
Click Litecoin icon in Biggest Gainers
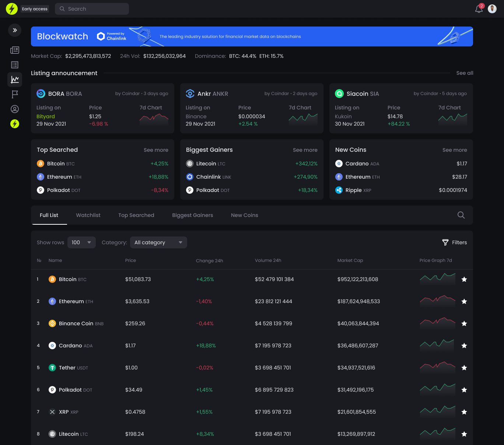[190, 164]
